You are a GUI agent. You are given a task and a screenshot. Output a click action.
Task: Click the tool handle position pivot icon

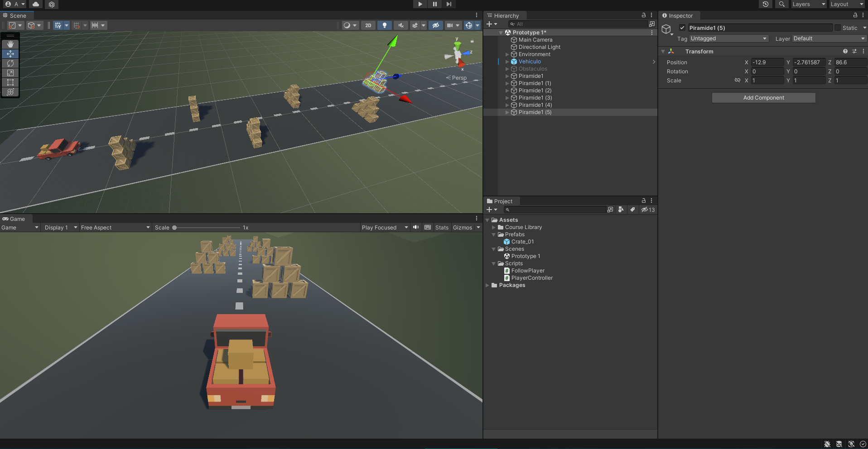(15, 25)
